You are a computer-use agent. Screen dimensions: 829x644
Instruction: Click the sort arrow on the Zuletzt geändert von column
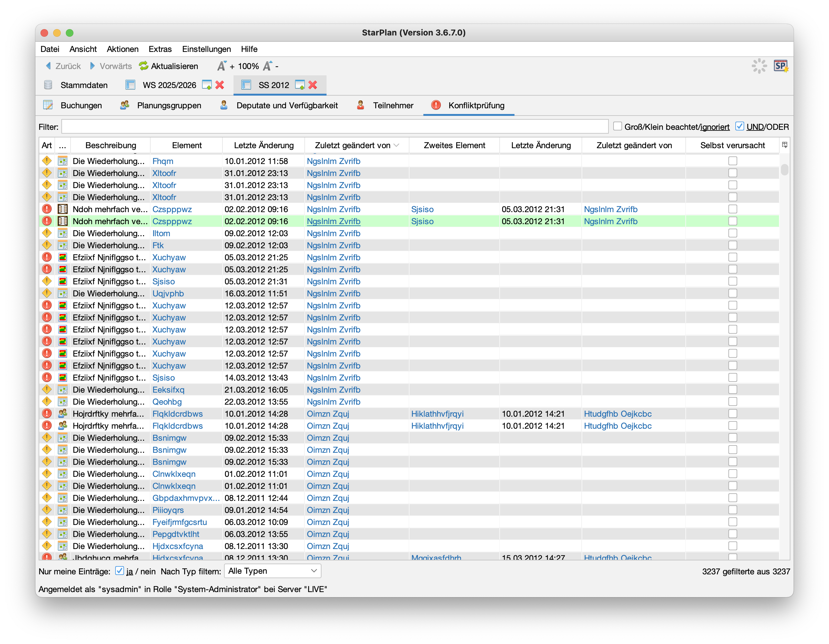397,145
